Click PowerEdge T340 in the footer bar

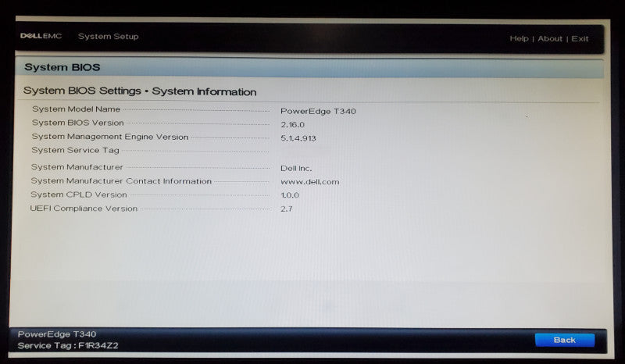point(57,334)
